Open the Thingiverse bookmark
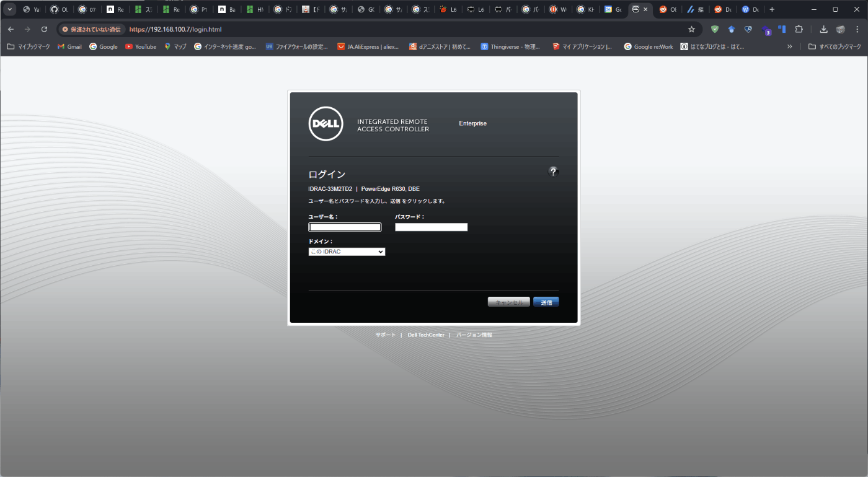 click(x=510, y=46)
